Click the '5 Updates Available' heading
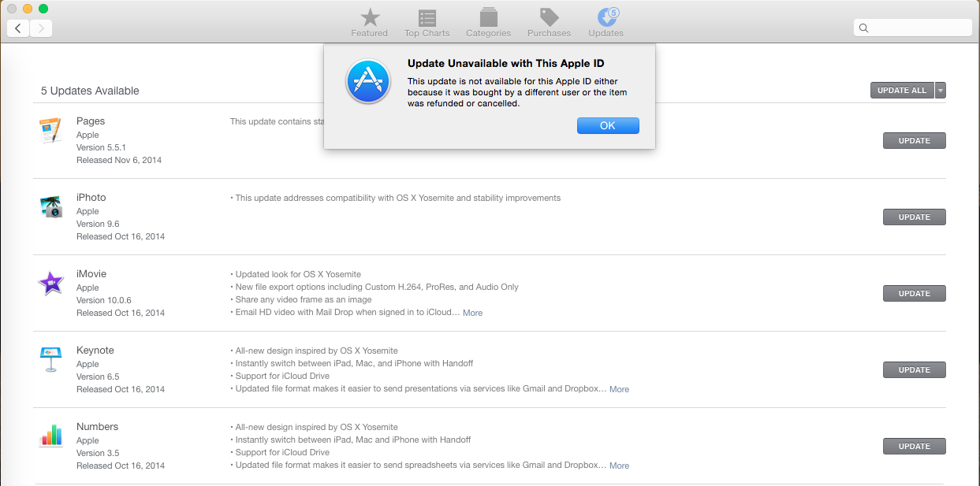This screenshot has height=486, width=980. tap(90, 91)
